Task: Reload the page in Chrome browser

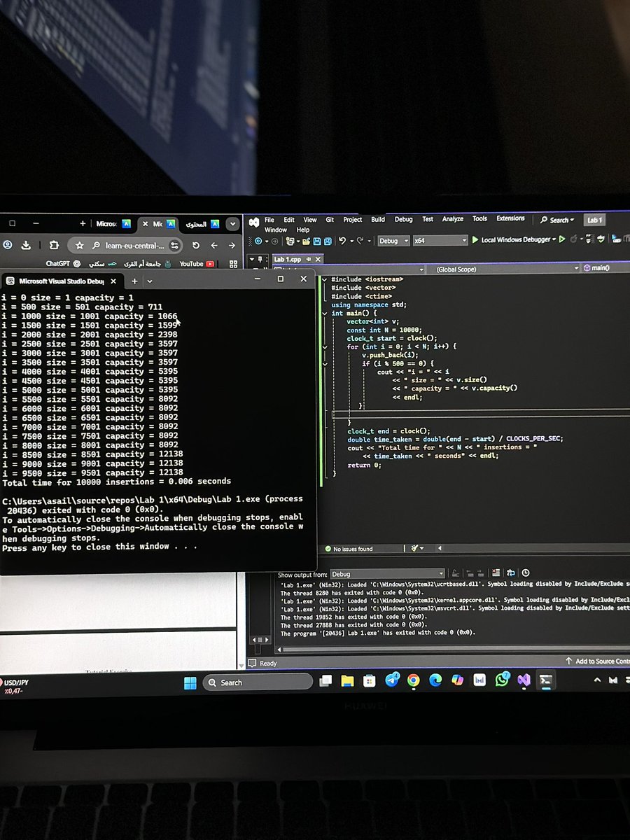Action: click(196, 246)
